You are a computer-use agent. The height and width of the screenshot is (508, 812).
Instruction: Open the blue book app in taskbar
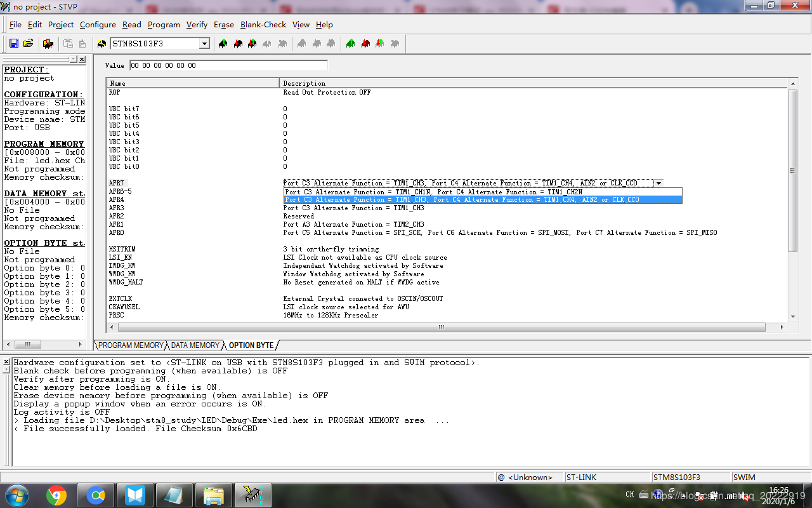[x=135, y=495]
